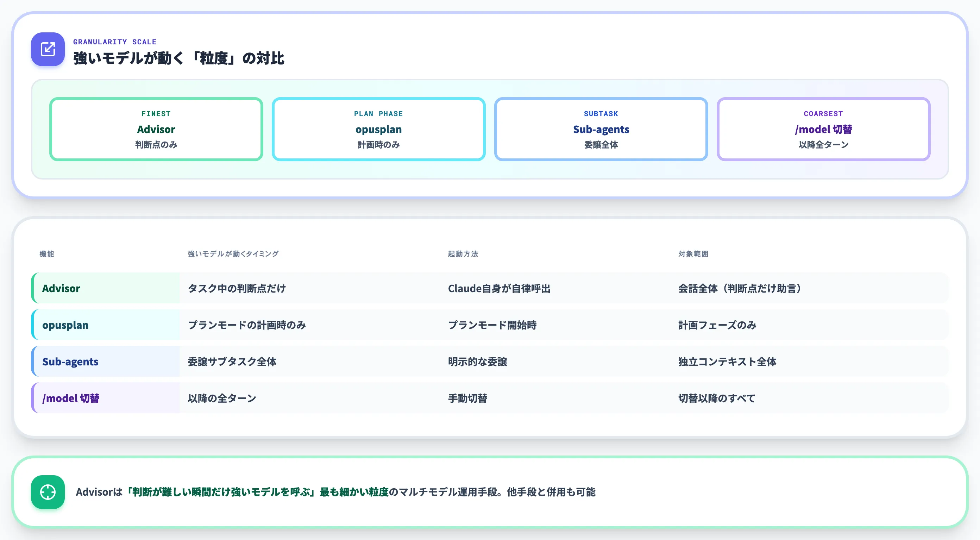Click the cell 明示的な委譲

[477, 361]
